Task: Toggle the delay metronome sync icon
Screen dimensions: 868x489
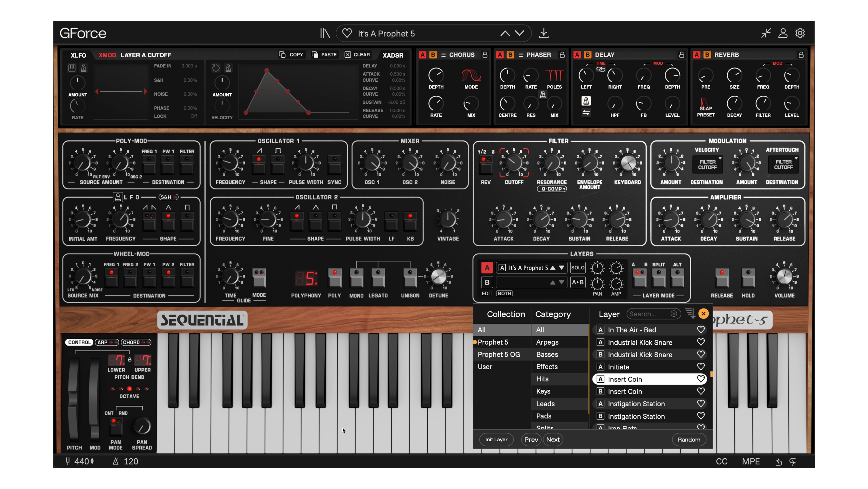Action: click(x=586, y=101)
